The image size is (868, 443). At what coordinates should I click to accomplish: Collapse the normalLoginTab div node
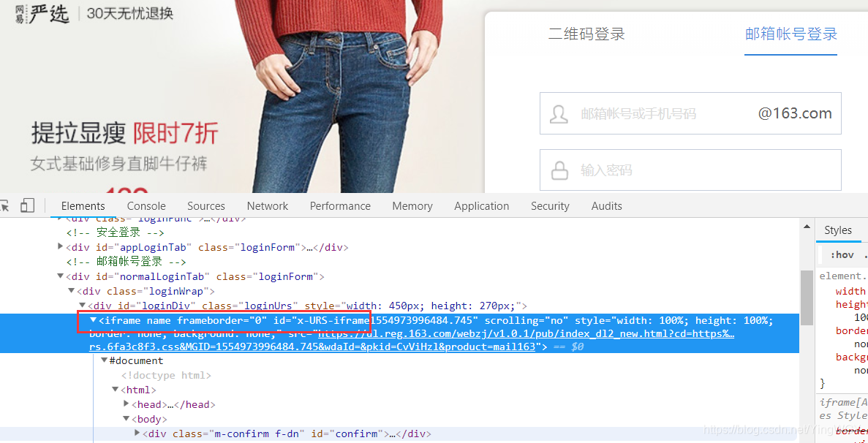(61, 276)
